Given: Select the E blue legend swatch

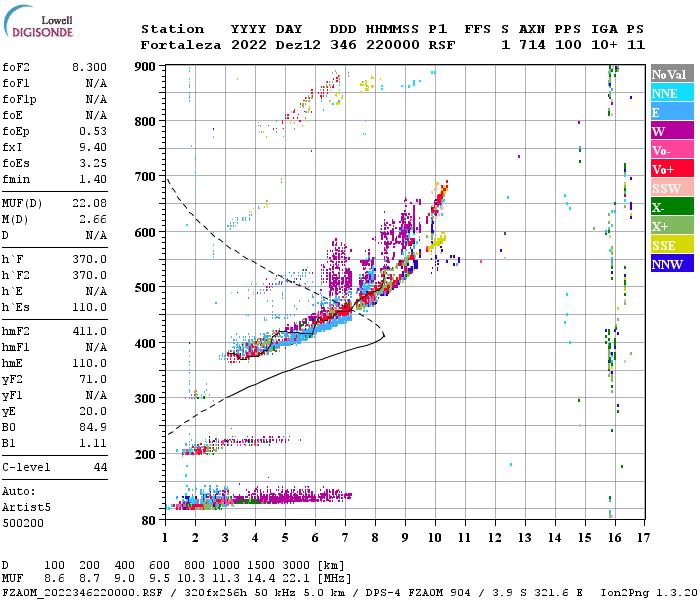Looking at the screenshot, I should (672, 112).
